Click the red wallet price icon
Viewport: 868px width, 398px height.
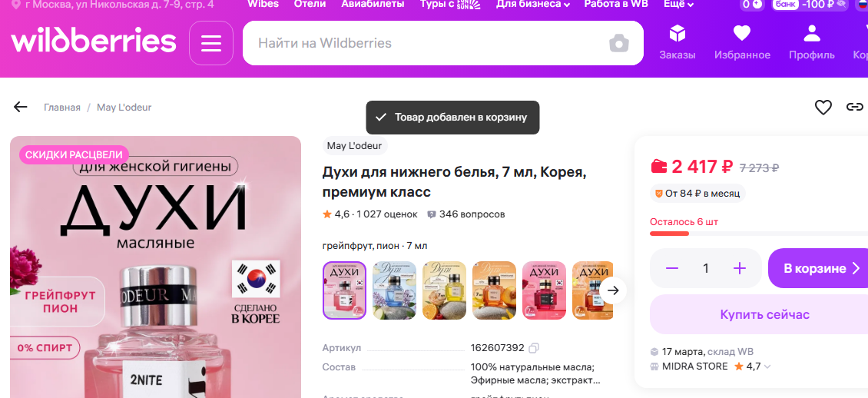[659, 166]
